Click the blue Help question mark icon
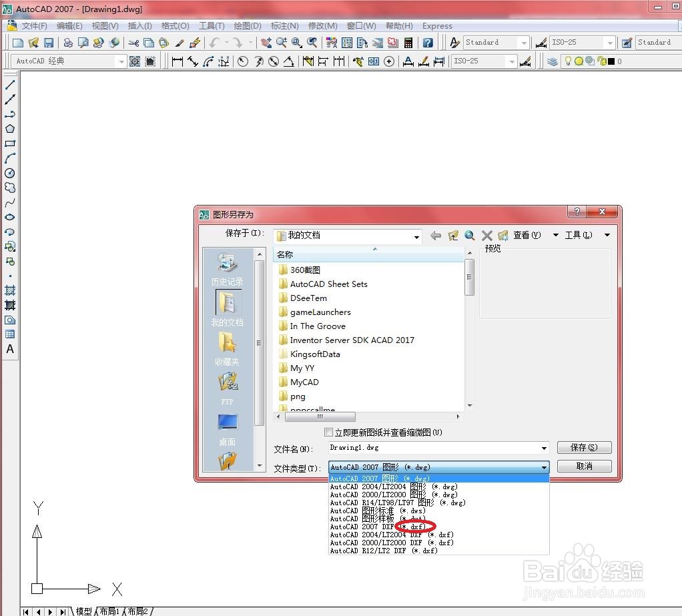This screenshot has width=682, height=616. (428, 43)
